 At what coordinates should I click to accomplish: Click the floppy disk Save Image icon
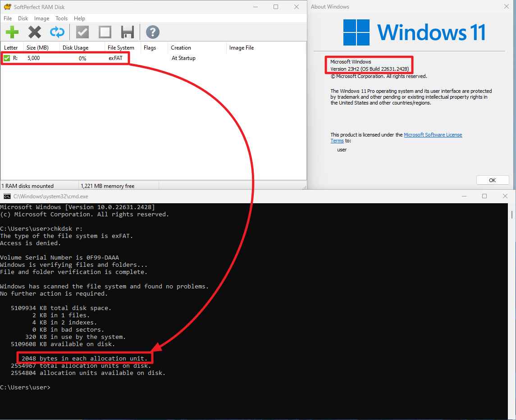(x=128, y=32)
